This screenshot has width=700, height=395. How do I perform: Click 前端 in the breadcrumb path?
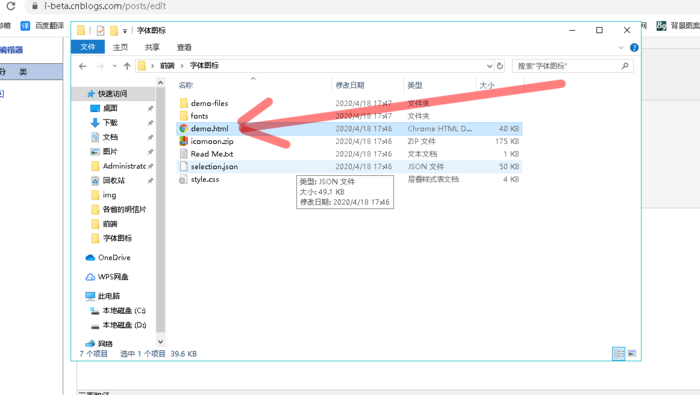(x=167, y=66)
